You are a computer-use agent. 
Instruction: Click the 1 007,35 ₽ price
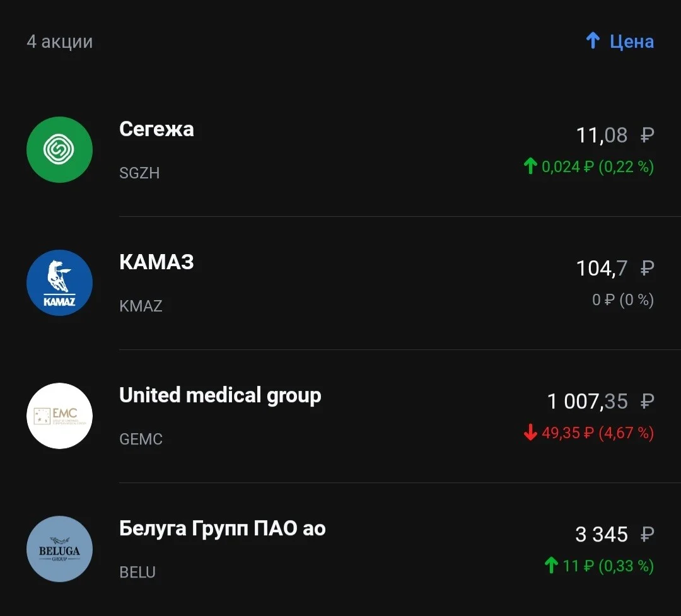click(601, 401)
